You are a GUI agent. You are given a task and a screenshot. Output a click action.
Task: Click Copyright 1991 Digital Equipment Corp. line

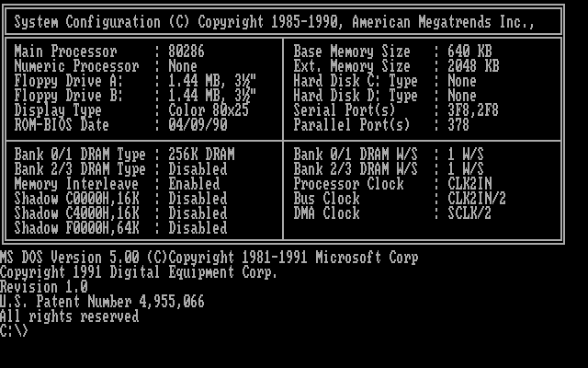click(x=139, y=272)
